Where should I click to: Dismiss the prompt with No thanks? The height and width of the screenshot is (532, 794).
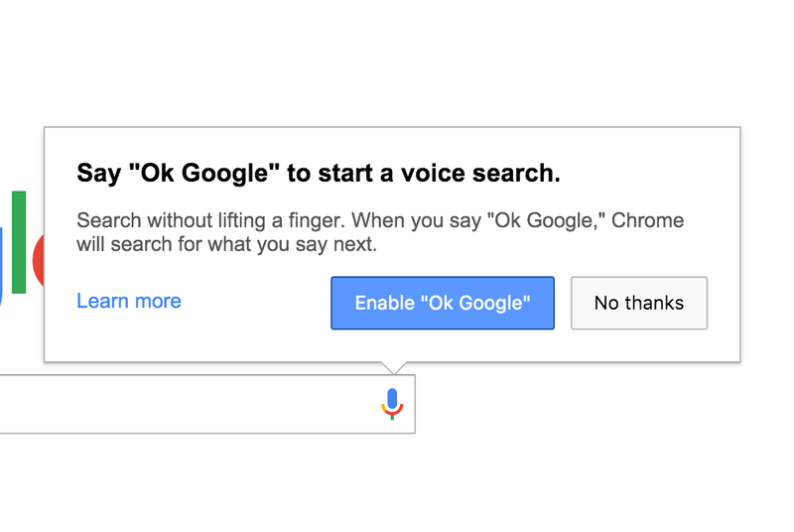[639, 303]
